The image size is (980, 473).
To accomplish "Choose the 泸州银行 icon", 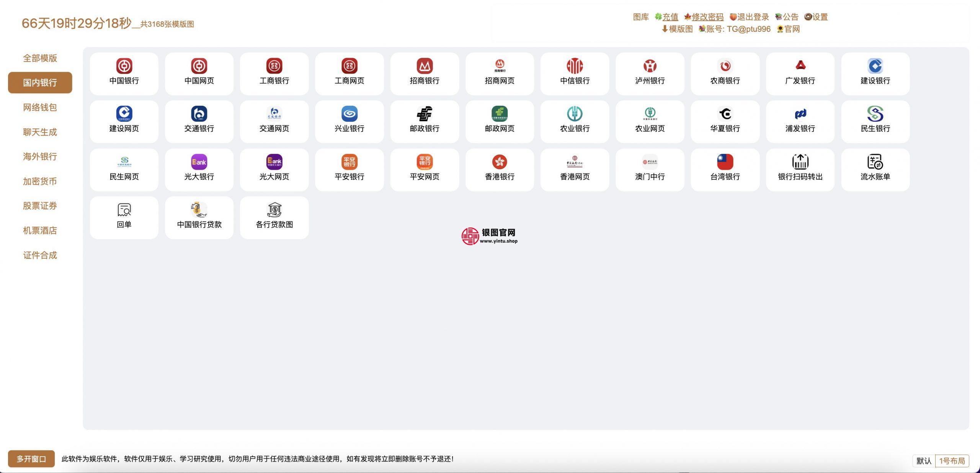I will coord(650,66).
